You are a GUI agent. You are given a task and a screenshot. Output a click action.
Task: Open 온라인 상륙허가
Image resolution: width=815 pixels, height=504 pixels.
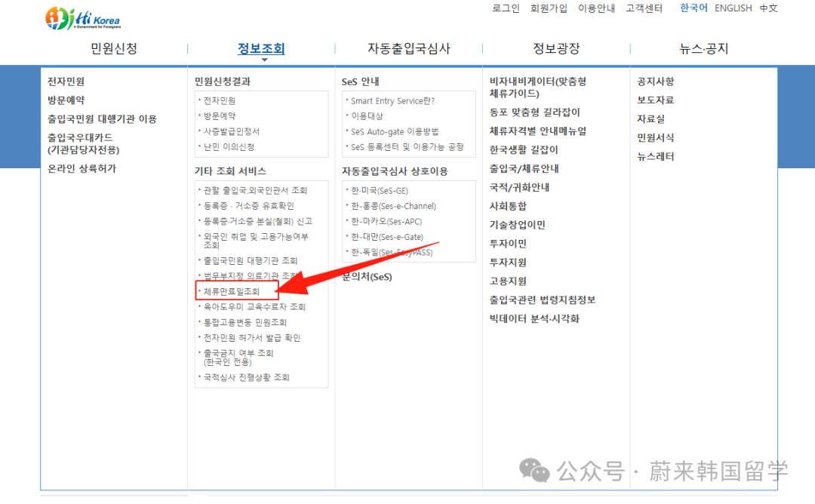click(81, 169)
